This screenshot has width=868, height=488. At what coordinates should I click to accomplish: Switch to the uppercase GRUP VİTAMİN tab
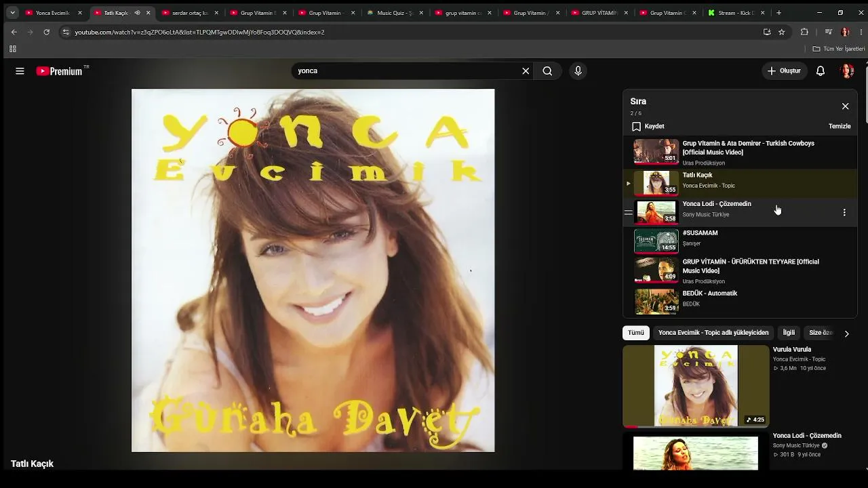(600, 13)
